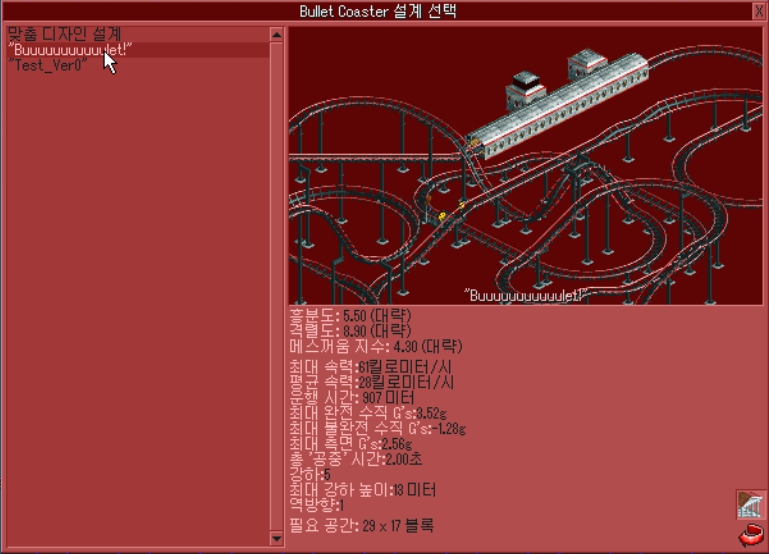Select the "Buuuuuuuuuuulet!" design entry
769x554 pixels.
pos(138,50)
